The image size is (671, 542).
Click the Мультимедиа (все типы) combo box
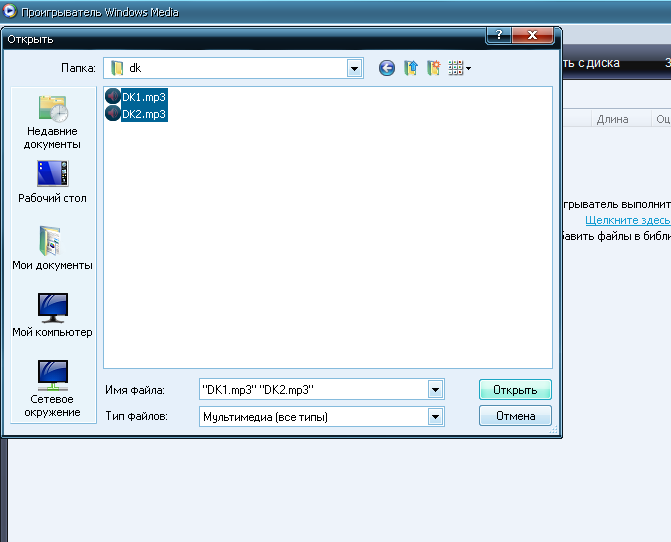tap(322, 417)
